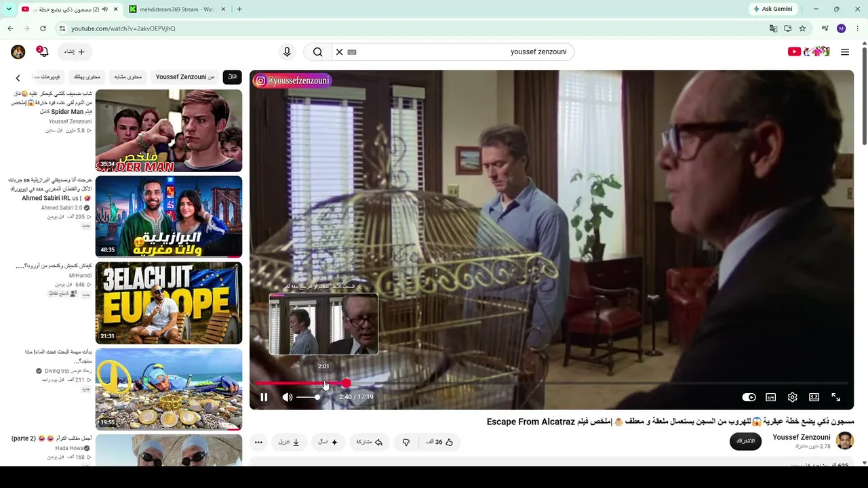Bookmark this page with the star icon
This screenshot has height=488, width=868.
pos(803,28)
